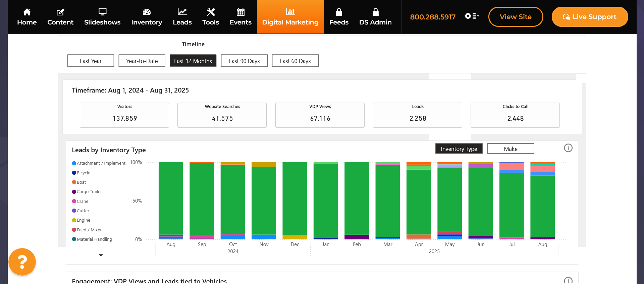Open the settings gear menu
Image resolution: width=644 pixels, height=284 pixels.
click(472, 16)
